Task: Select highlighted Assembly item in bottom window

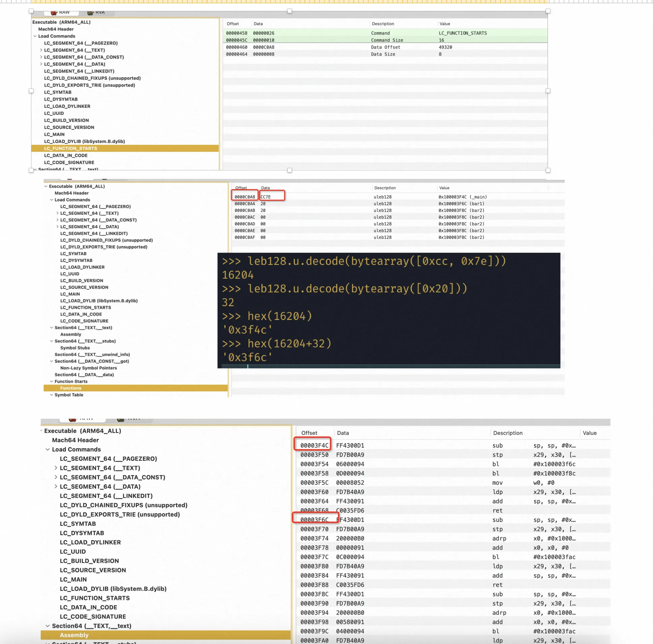Action: point(166,635)
